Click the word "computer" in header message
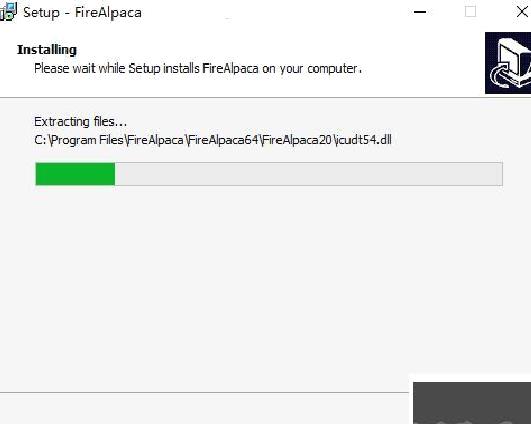The width and height of the screenshot is (531, 424). tap(333, 69)
